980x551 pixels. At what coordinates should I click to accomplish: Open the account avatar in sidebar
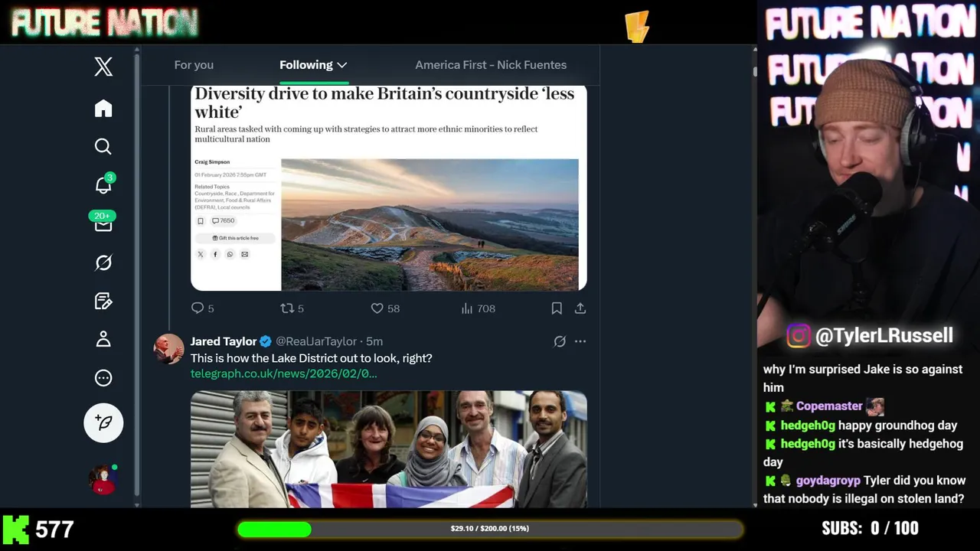[x=103, y=480]
